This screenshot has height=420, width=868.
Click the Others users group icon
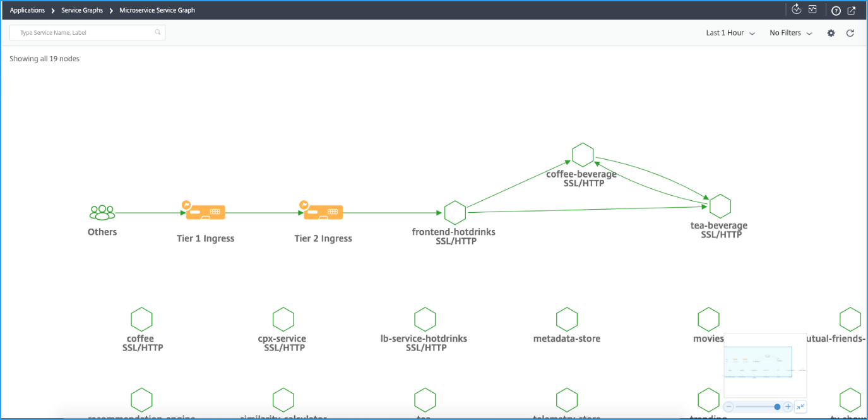(x=102, y=213)
